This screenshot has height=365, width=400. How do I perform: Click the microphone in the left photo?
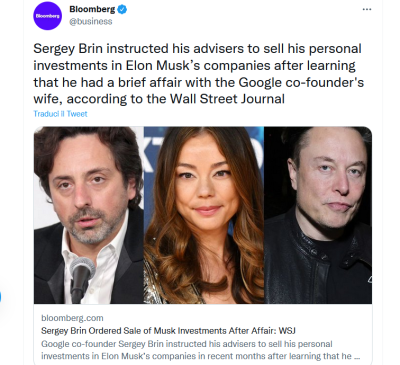point(81,278)
